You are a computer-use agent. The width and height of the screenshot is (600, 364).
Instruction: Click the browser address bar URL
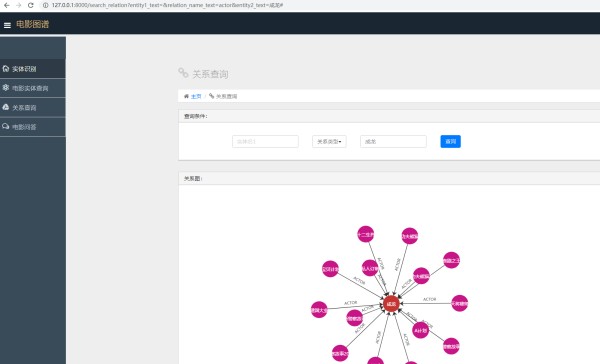click(x=168, y=5)
